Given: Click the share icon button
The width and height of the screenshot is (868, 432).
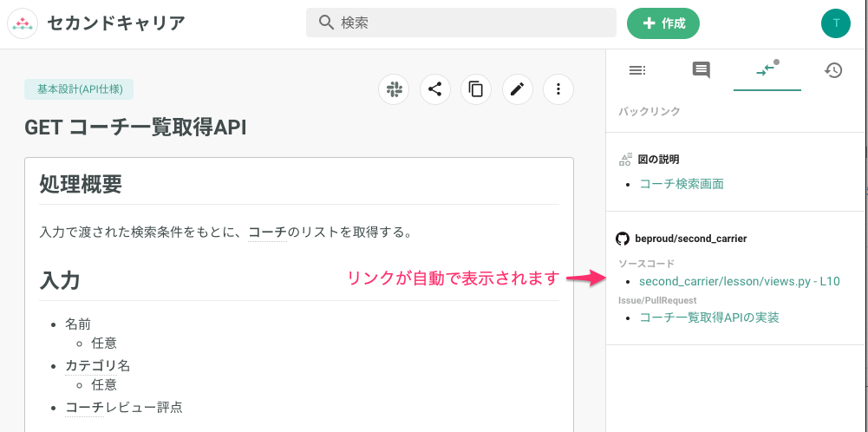Looking at the screenshot, I should point(434,88).
